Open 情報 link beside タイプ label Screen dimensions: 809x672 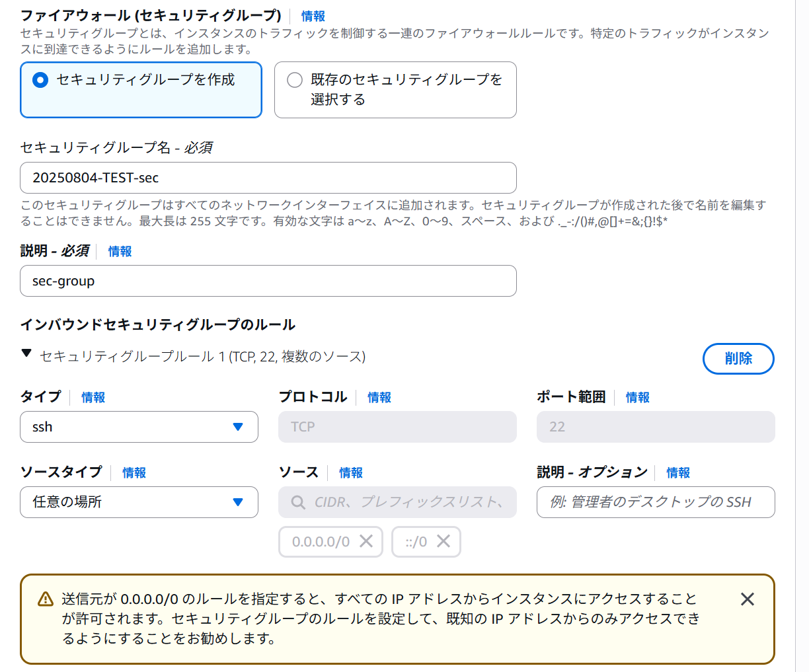coord(93,397)
